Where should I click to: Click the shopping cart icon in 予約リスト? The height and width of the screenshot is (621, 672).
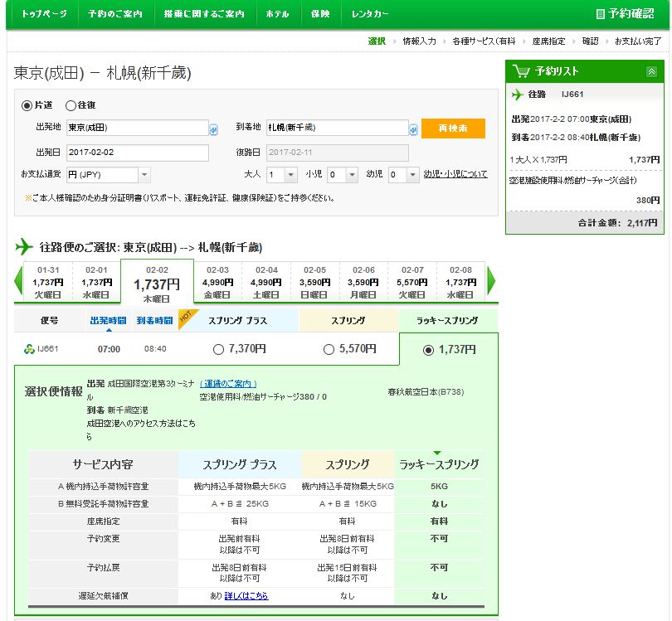pos(521,70)
